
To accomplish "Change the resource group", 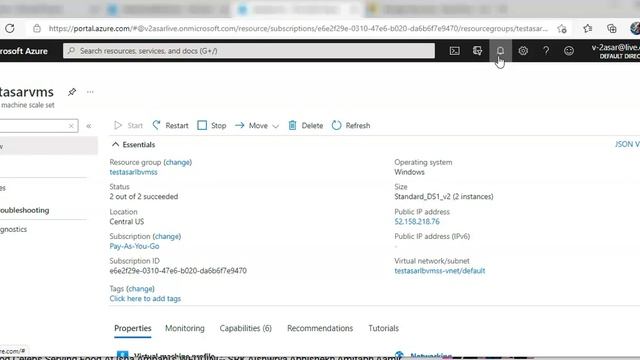I will coord(178,162).
